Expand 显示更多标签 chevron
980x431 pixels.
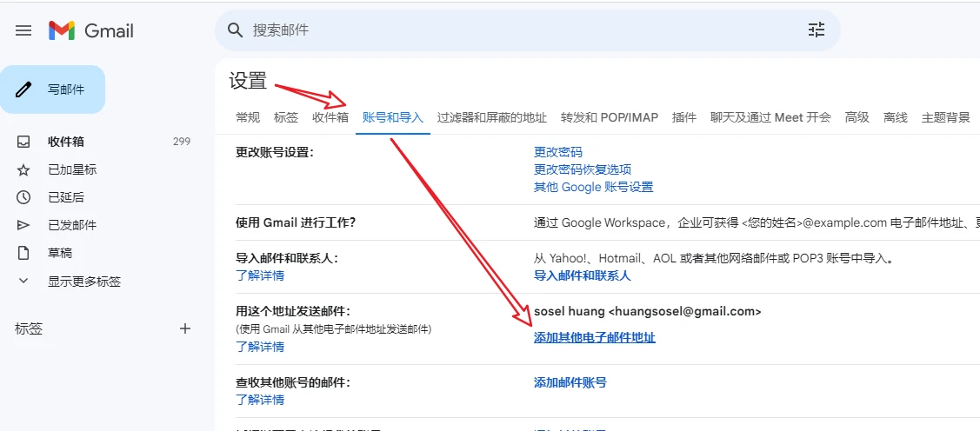click(x=23, y=281)
